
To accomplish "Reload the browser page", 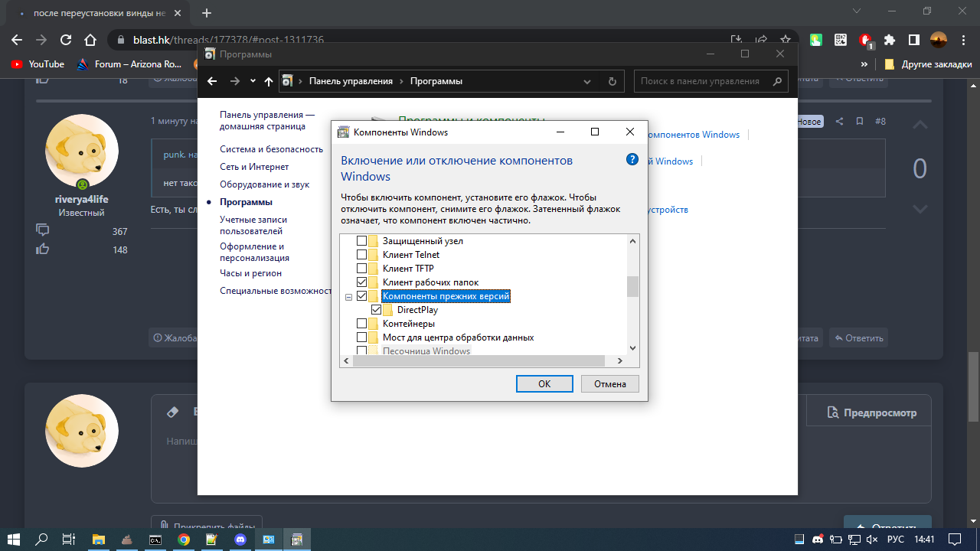I will tap(66, 40).
